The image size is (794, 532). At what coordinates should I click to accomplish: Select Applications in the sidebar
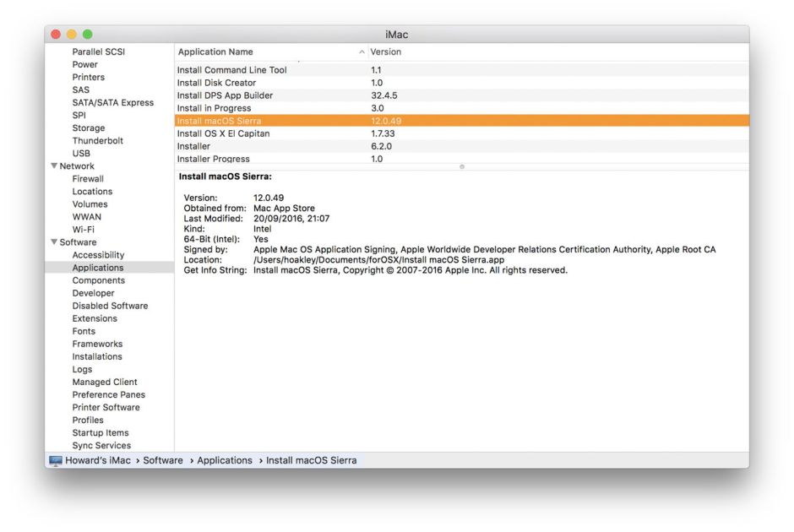point(98,268)
